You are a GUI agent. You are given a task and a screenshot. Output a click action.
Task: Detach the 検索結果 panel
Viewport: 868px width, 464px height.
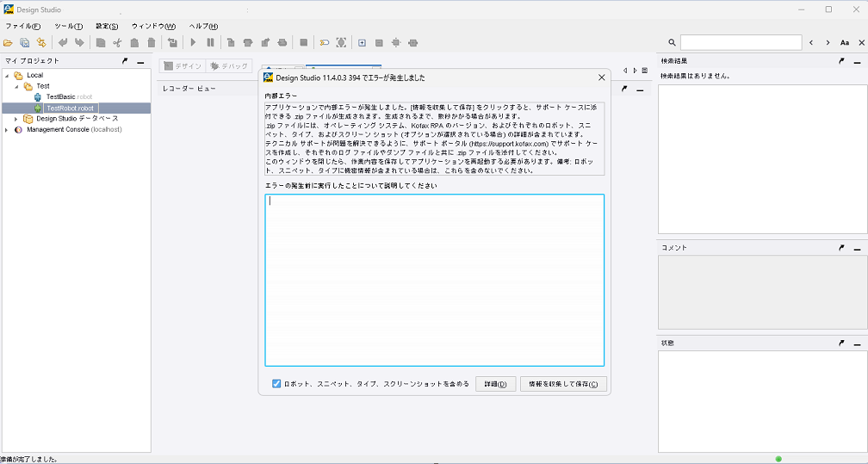841,61
